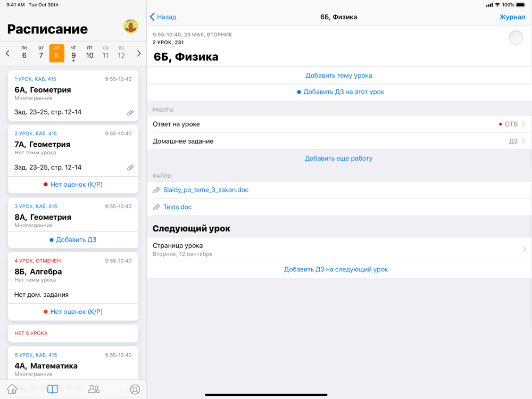
Task: Click paperclip icon beside Tests.doc
Action: pos(156,207)
